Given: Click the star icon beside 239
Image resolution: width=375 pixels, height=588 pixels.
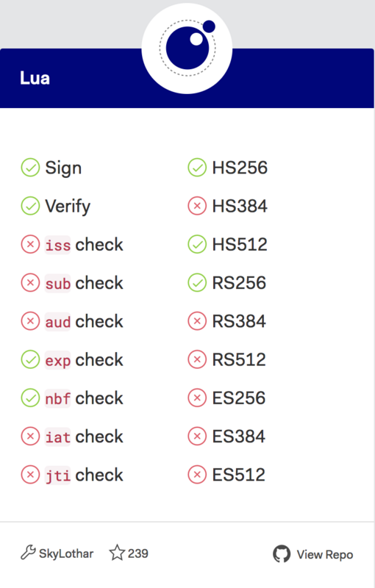Looking at the screenshot, I should click(117, 553).
